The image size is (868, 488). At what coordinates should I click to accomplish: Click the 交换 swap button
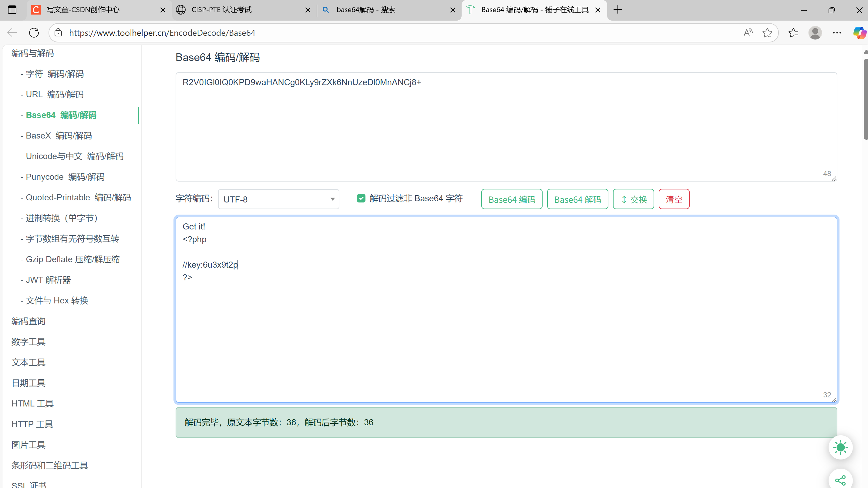pyautogui.click(x=634, y=199)
